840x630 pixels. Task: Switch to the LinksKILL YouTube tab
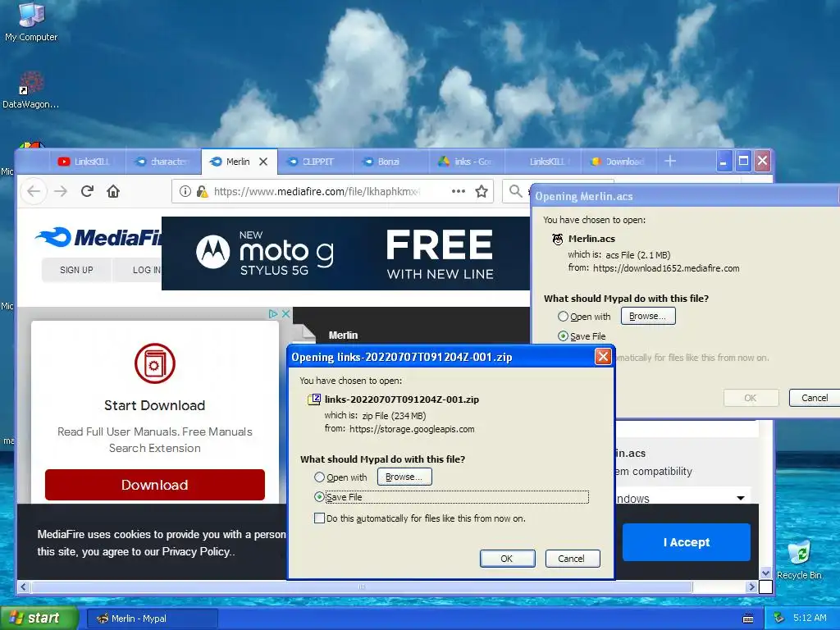[88, 162]
